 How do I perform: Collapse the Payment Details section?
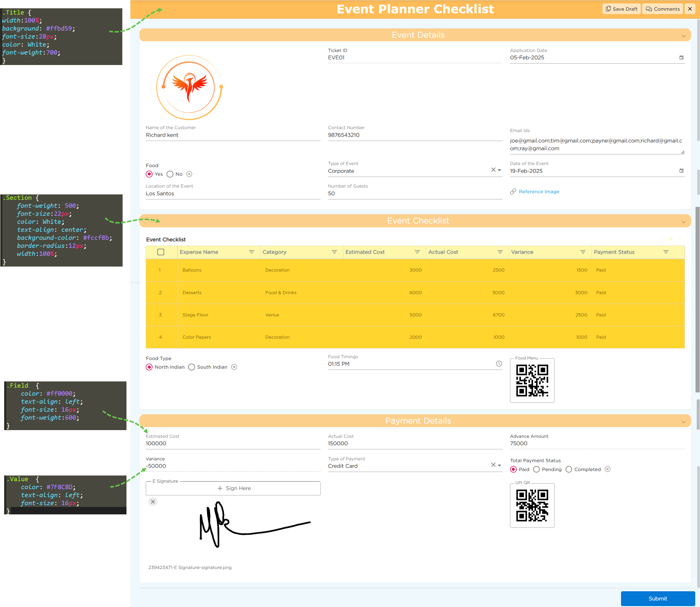(x=683, y=422)
